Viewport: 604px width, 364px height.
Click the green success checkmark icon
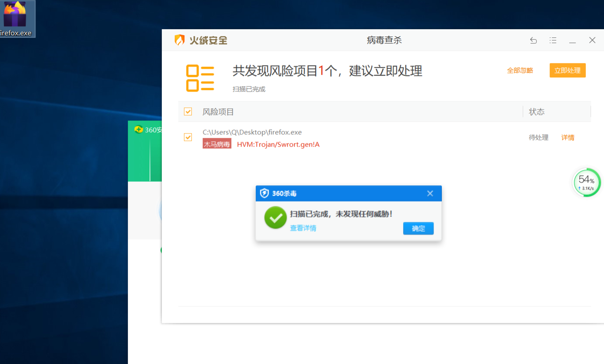pos(275,217)
